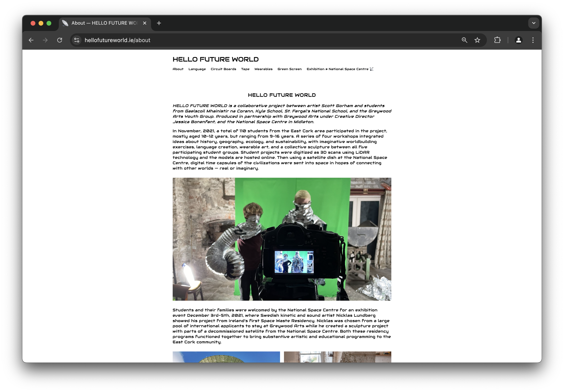The height and width of the screenshot is (392, 564).
Task: Click the browser forward arrow
Action: click(x=45, y=40)
